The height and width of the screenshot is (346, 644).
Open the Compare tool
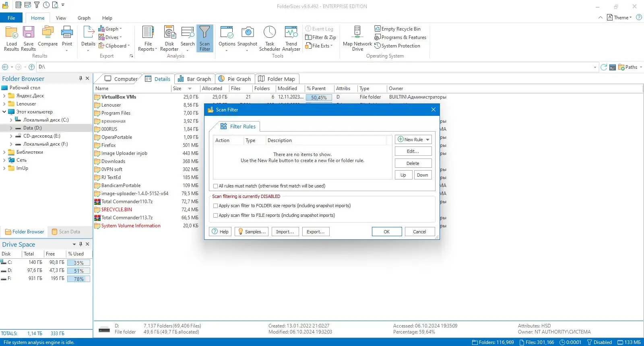click(47, 36)
